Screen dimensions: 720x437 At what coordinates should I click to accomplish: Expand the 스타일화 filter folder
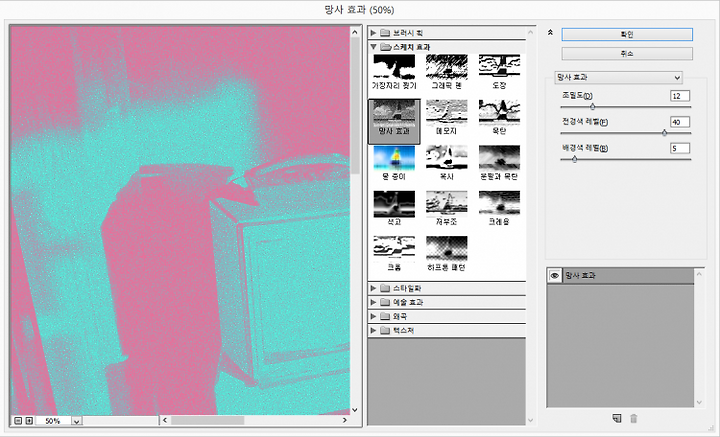point(373,288)
